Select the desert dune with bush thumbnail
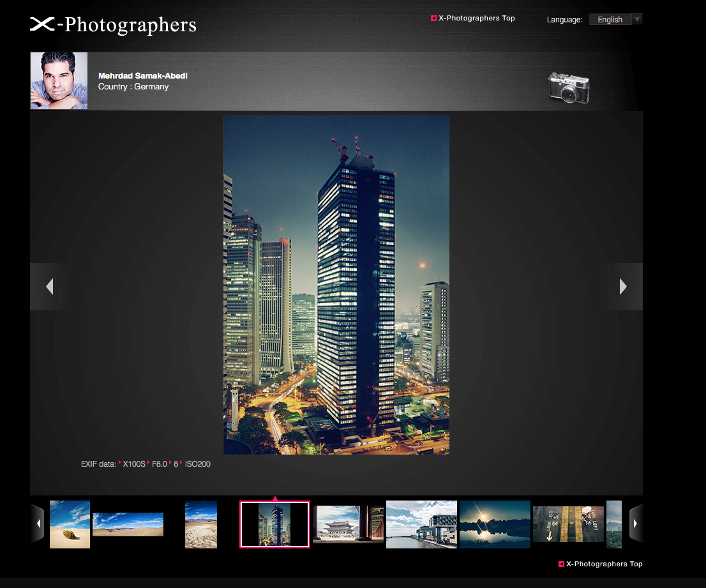The image size is (706, 588). [70, 524]
